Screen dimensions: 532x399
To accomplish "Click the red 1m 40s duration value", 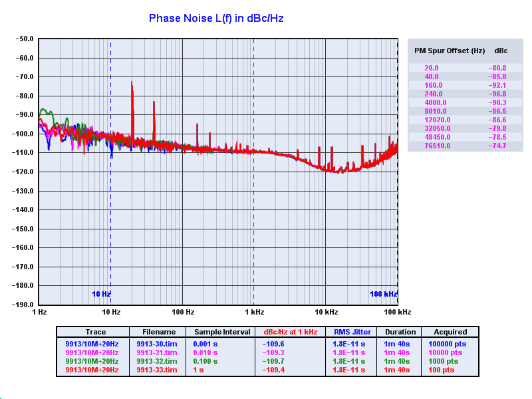I will (396, 370).
